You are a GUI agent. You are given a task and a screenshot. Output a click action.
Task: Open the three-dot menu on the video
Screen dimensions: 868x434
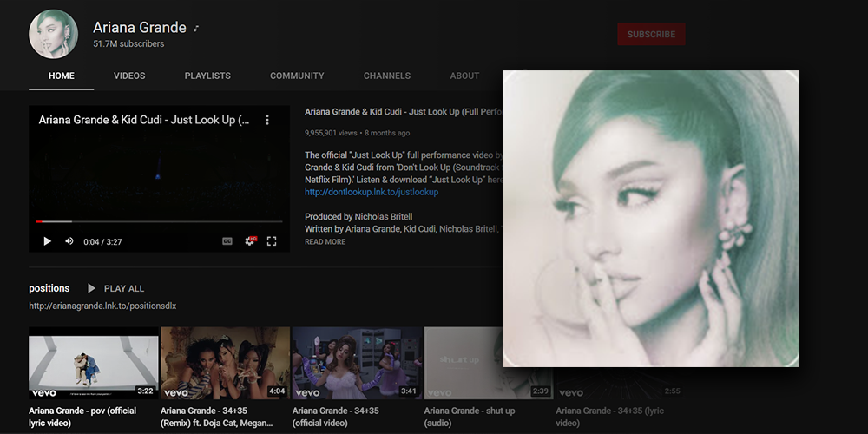click(x=267, y=120)
